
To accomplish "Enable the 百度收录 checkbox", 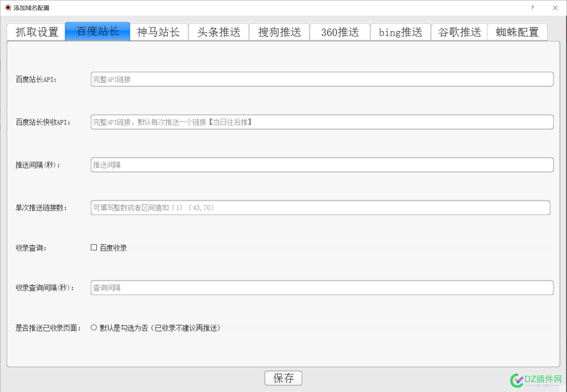I will coord(94,247).
